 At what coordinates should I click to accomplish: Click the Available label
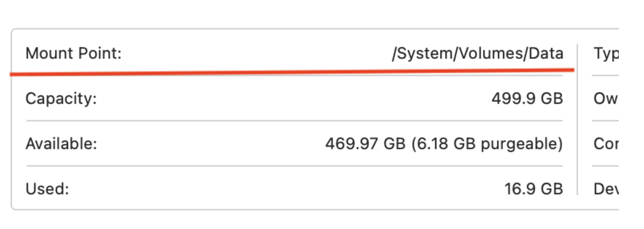point(61,144)
